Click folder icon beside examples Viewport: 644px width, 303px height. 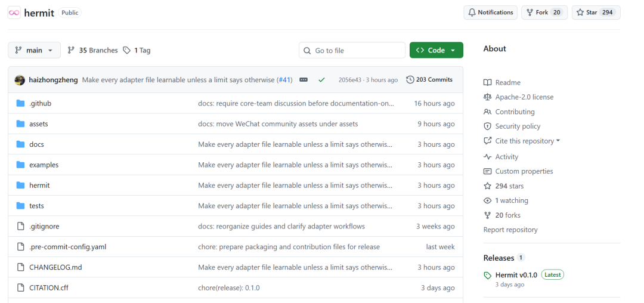pyautogui.click(x=20, y=165)
